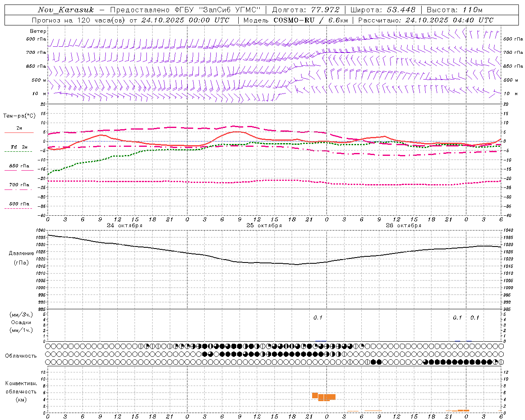This screenshot has height=420, width=525.
Task: Click the 'Td 2м' dew point legend entry
Action: (x=19, y=147)
